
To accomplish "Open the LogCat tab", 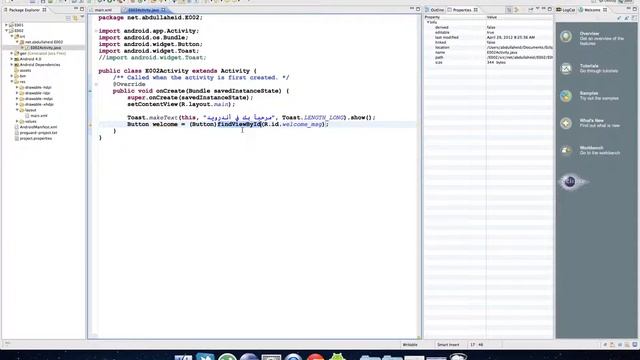I will coord(566,10).
